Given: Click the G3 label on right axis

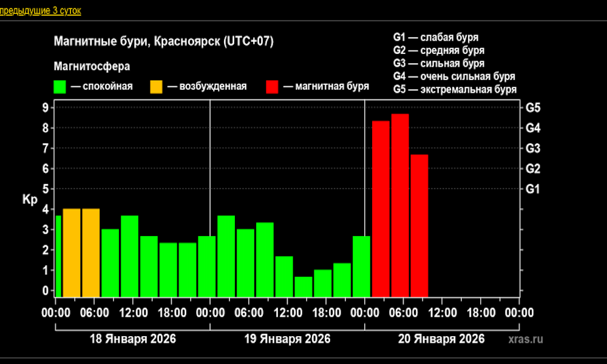Looking at the screenshot, I should [x=533, y=149].
